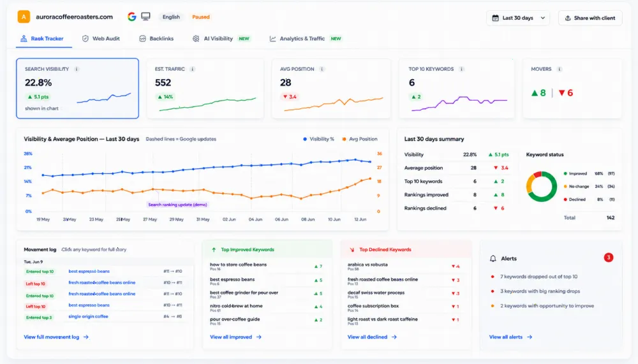Image resolution: width=638 pixels, height=364 pixels.
Task: Click the Keyword status donut chart
Action: click(542, 186)
